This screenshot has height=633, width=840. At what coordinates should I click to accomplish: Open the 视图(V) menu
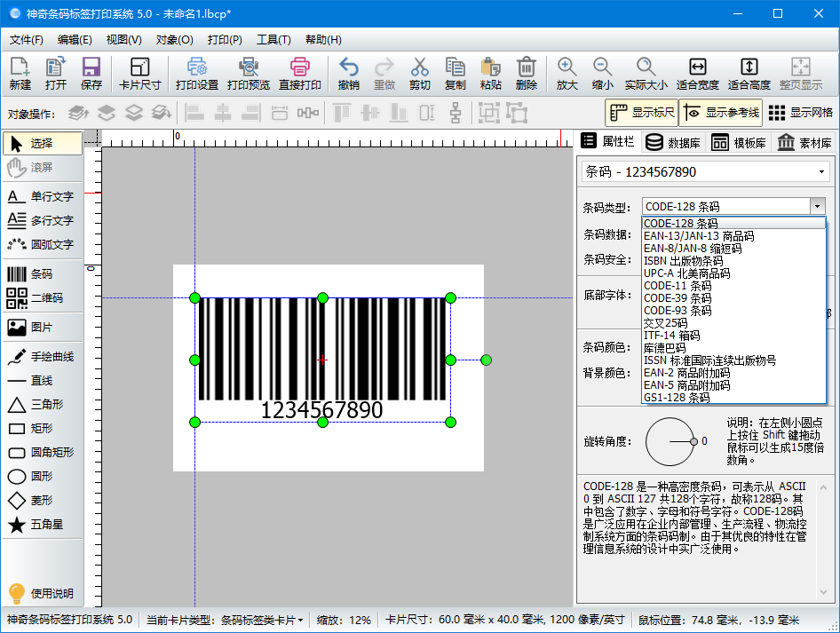point(123,40)
